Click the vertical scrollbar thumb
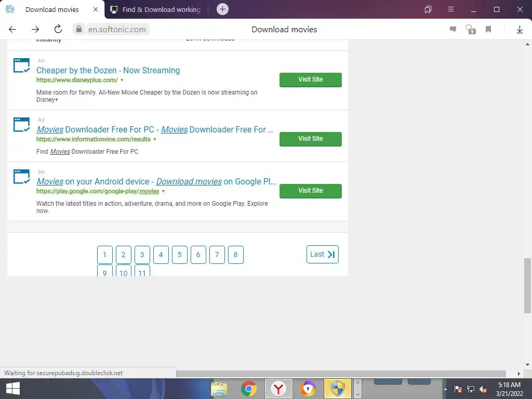The image size is (532, 399). click(527, 286)
